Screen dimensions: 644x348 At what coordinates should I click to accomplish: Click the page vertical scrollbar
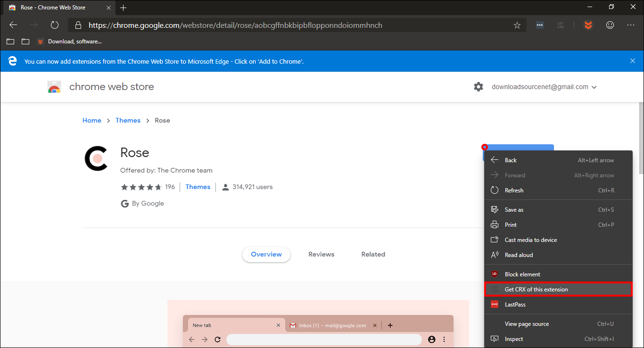(641, 139)
